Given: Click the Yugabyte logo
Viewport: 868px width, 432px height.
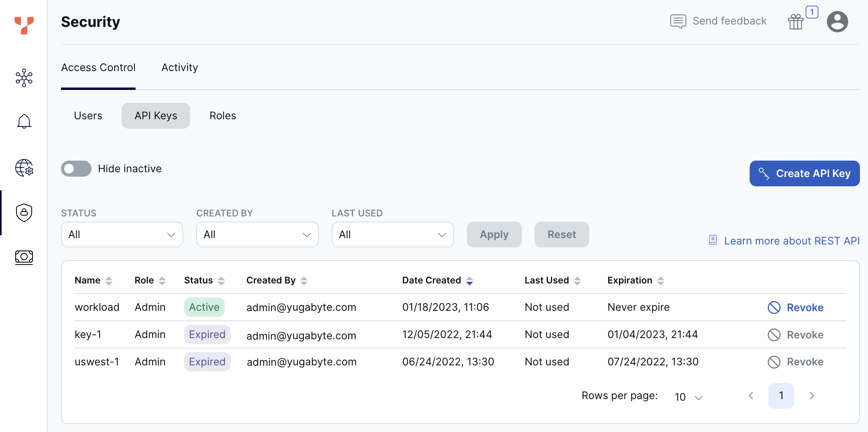Looking at the screenshot, I should [x=24, y=25].
